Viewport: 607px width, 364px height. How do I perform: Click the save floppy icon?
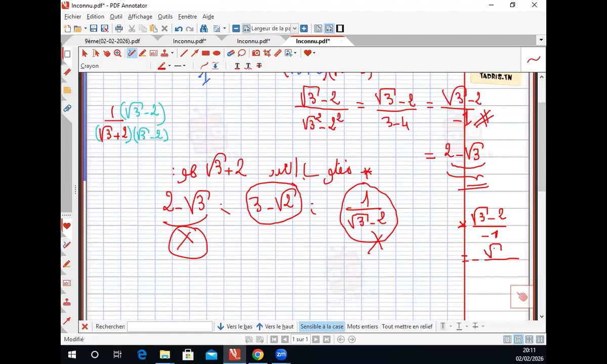[x=94, y=29]
